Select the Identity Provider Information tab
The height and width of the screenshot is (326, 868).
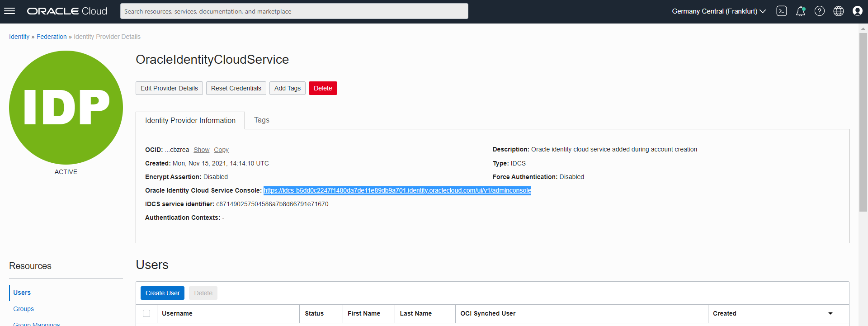(190, 120)
